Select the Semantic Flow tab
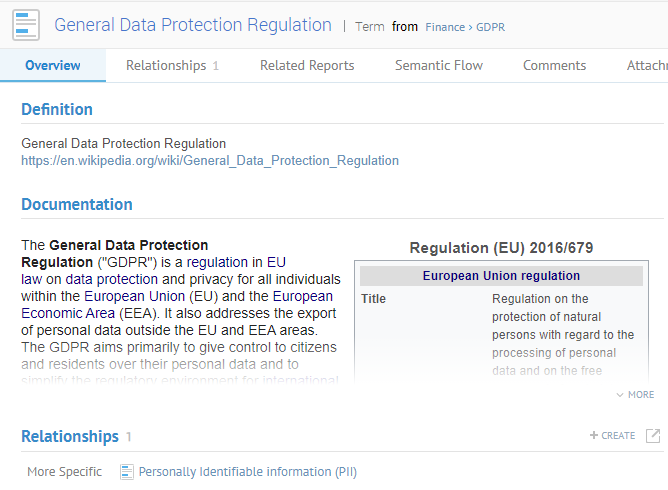The width and height of the screenshot is (668, 490). [438, 66]
